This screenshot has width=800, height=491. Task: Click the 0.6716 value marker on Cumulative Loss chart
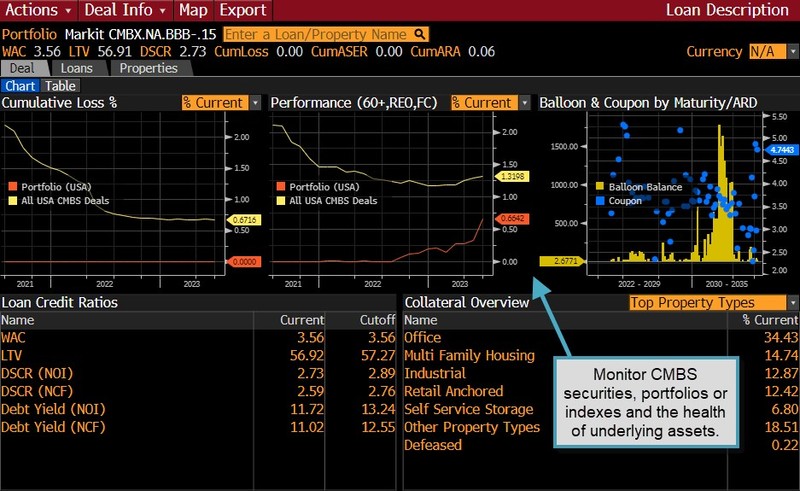[x=243, y=220]
